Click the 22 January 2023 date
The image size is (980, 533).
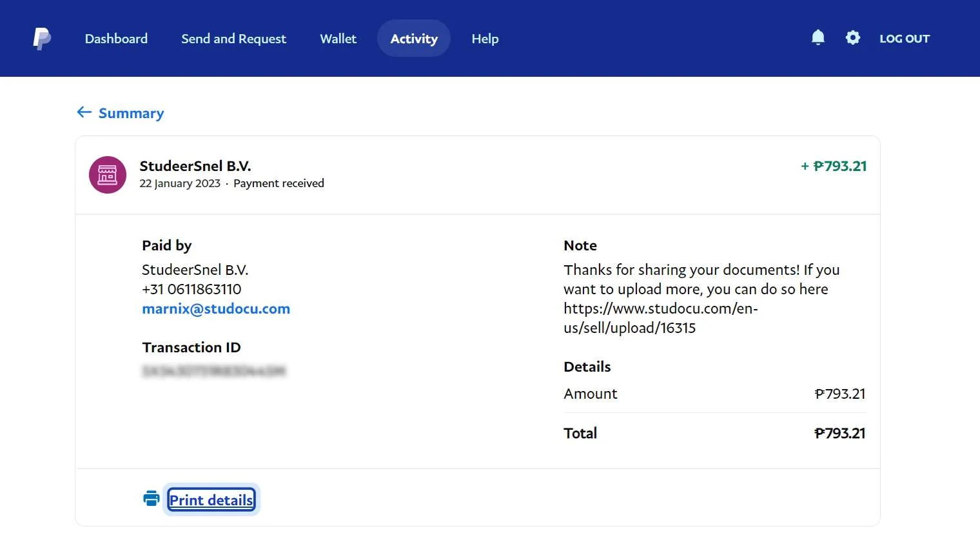(x=180, y=183)
